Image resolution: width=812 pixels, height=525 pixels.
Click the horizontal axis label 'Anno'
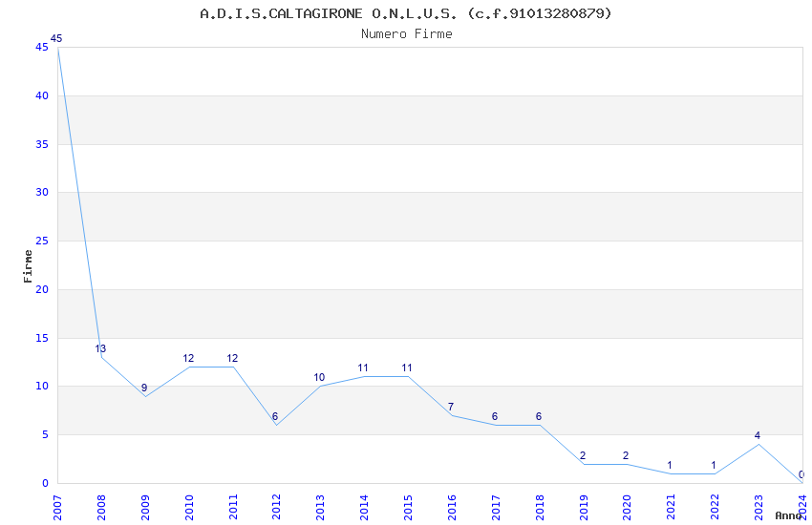[x=788, y=515]
